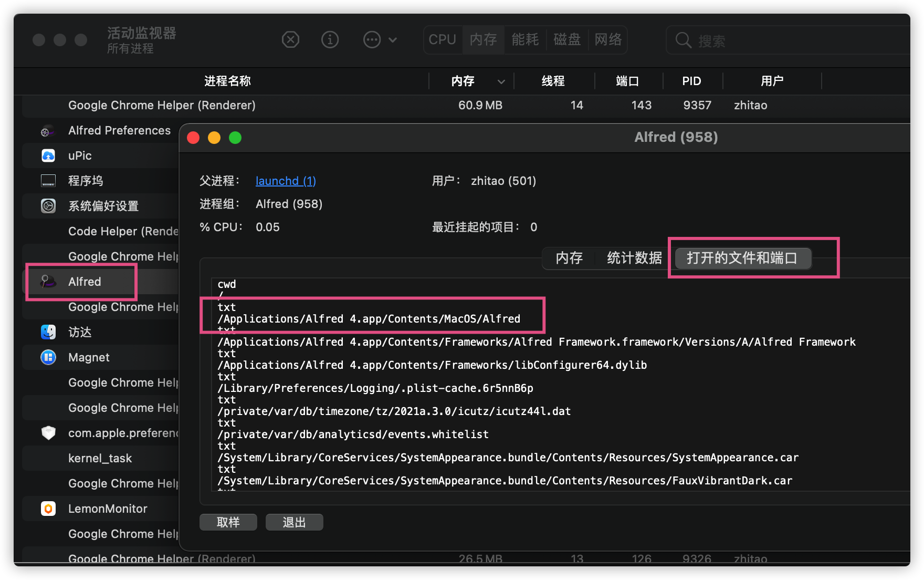Click the cwd entry in file list
924x580 pixels.
227,284
